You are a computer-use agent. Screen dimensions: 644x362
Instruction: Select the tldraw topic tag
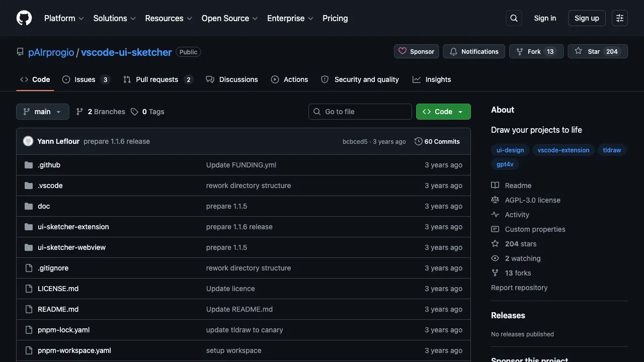click(x=612, y=150)
